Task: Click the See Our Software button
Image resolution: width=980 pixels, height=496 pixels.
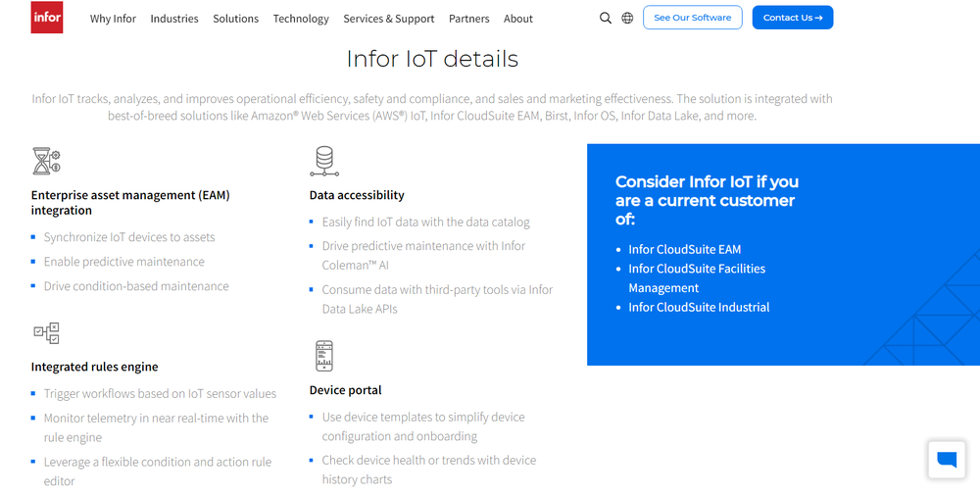Action: pos(693,18)
